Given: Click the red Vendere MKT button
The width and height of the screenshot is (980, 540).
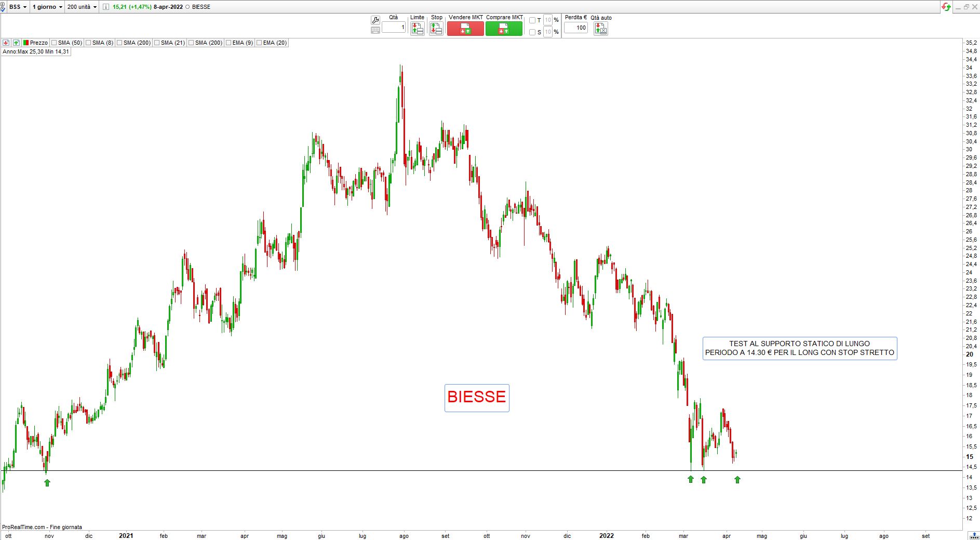Looking at the screenshot, I should pos(465,29).
